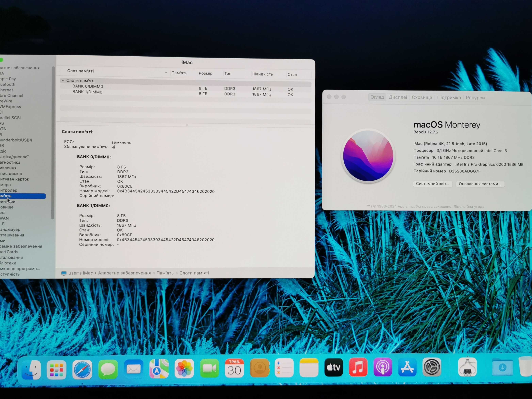The image size is (532, 399).
Task: Open the Ресурси tab
Action: pyautogui.click(x=475, y=98)
